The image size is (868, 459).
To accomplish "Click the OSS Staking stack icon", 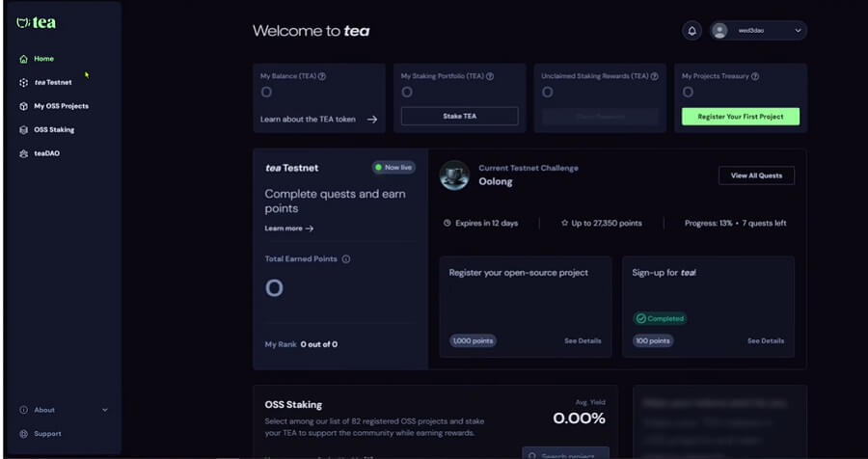I will click(x=23, y=130).
